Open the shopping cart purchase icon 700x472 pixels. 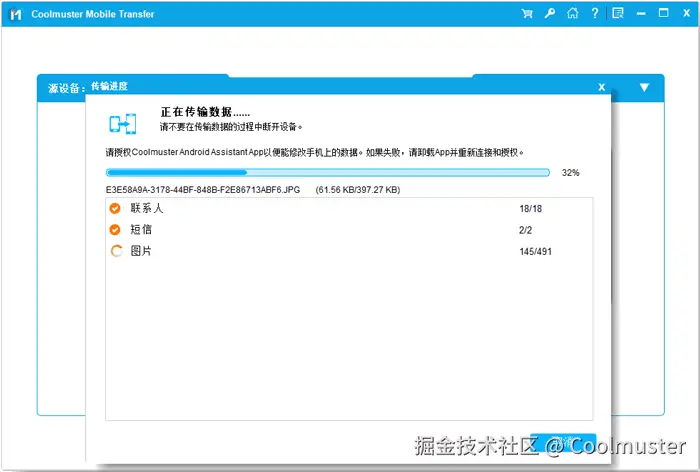pos(527,13)
